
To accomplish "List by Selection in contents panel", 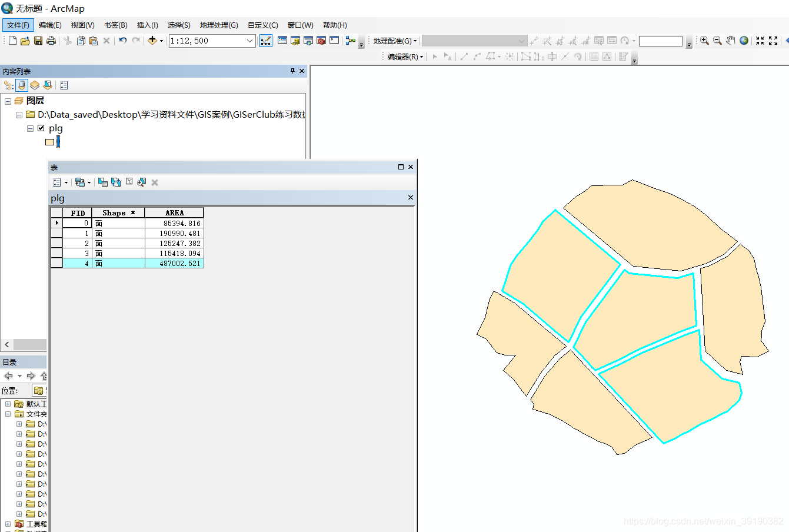I will click(48, 85).
